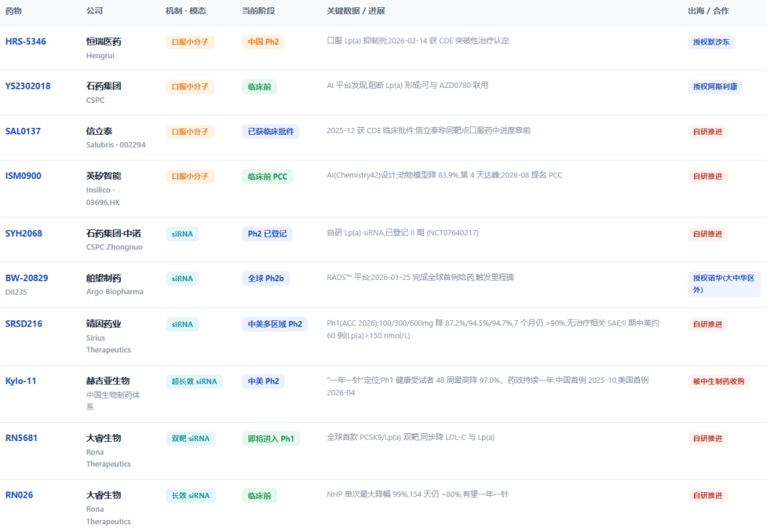The width and height of the screenshot is (767, 532).
Task: Open the RN026 drug link
Action: pyautogui.click(x=19, y=495)
